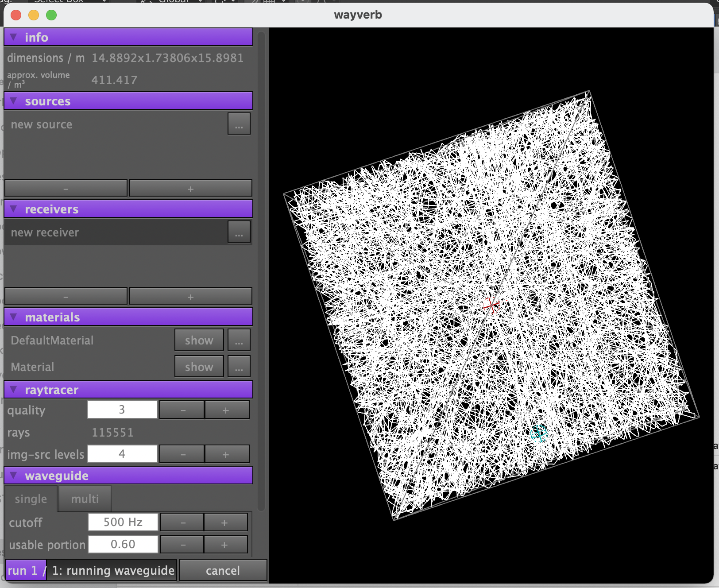Click the running waveguide progress bar
Image resolution: width=719 pixels, height=588 pixels.
91,570
